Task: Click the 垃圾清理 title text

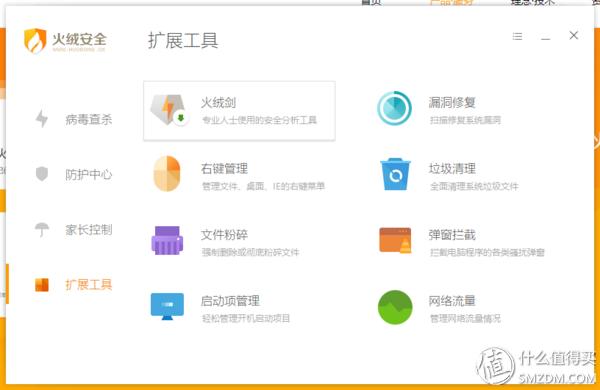Action: coord(452,168)
